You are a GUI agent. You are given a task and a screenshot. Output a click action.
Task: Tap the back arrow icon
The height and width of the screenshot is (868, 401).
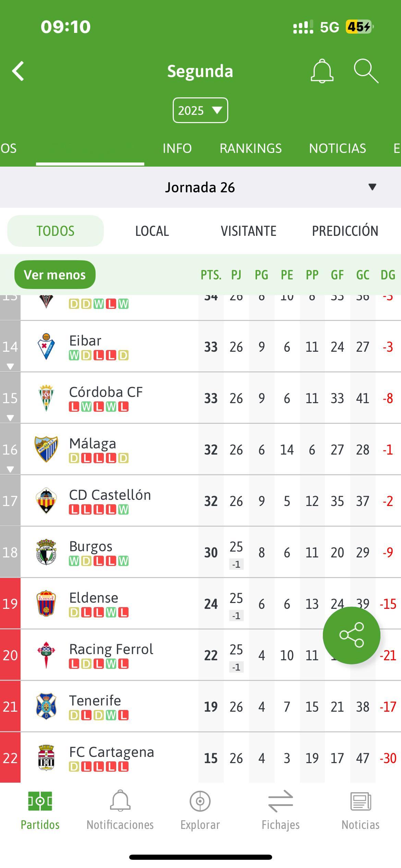18,71
